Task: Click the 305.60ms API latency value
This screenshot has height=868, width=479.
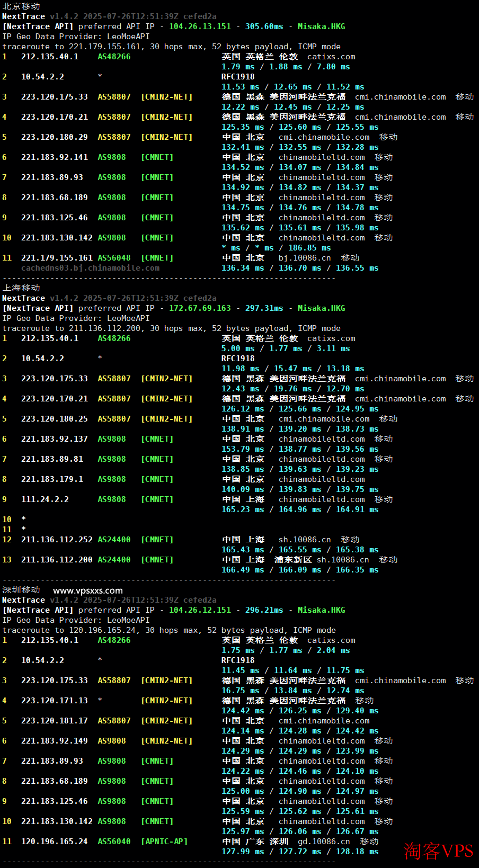Action: point(264,26)
